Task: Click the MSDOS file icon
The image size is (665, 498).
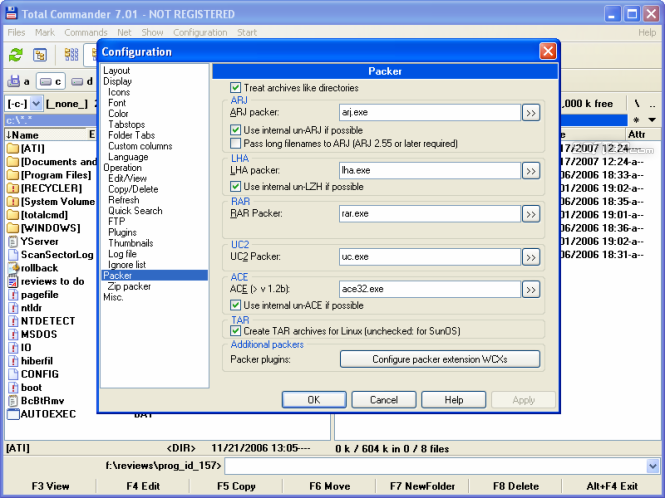Action: 13,334
